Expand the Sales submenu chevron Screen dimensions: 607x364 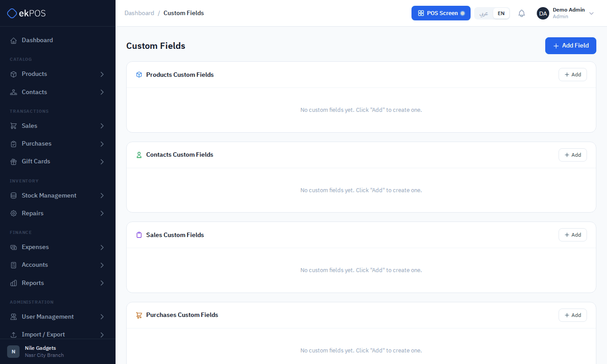102,126
